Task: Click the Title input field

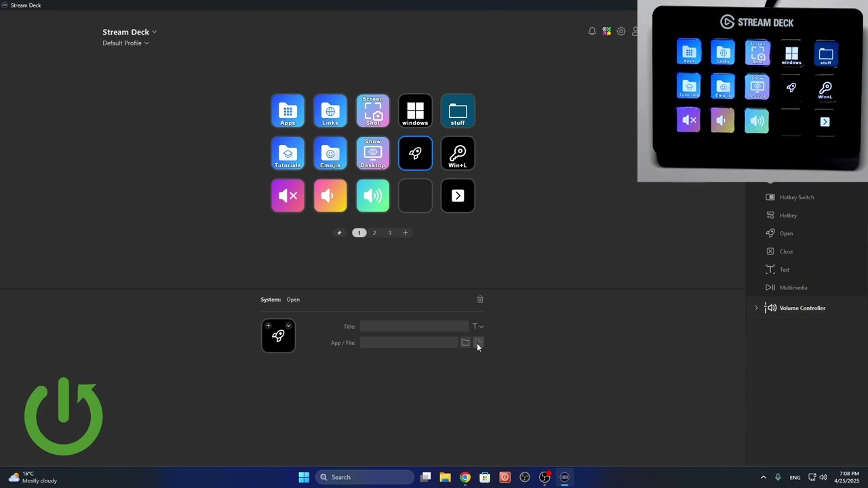Action: coord(414,326)
